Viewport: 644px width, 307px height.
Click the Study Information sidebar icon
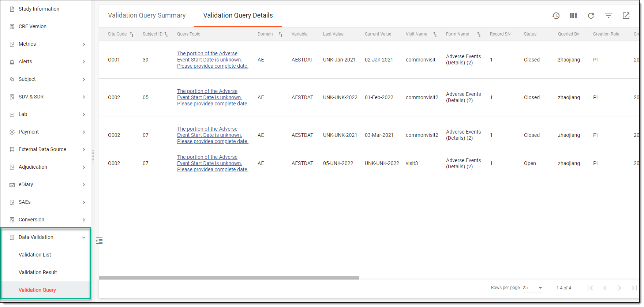click(12, 9)
